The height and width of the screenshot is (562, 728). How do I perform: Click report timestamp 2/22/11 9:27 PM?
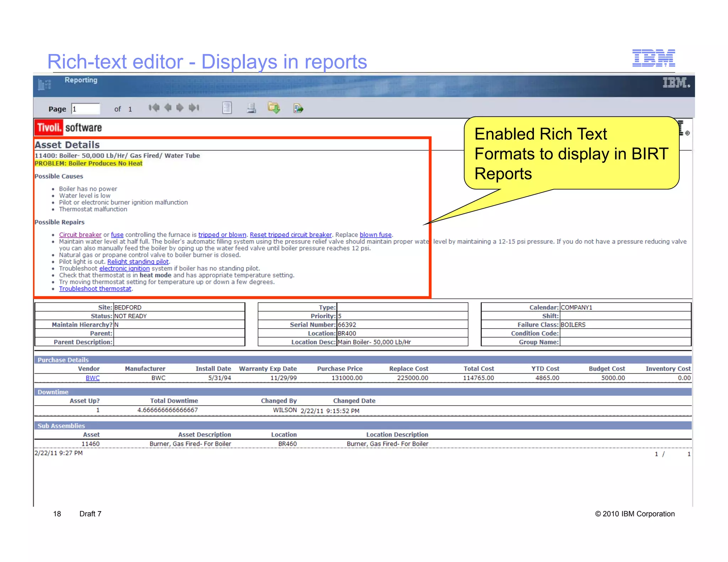(x=59, y=453)
